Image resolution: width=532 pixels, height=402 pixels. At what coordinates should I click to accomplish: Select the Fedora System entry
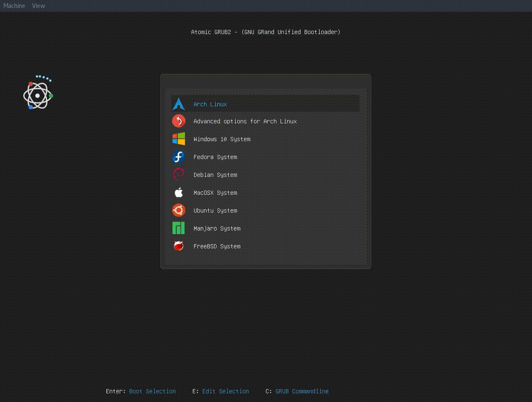(265, 157)
